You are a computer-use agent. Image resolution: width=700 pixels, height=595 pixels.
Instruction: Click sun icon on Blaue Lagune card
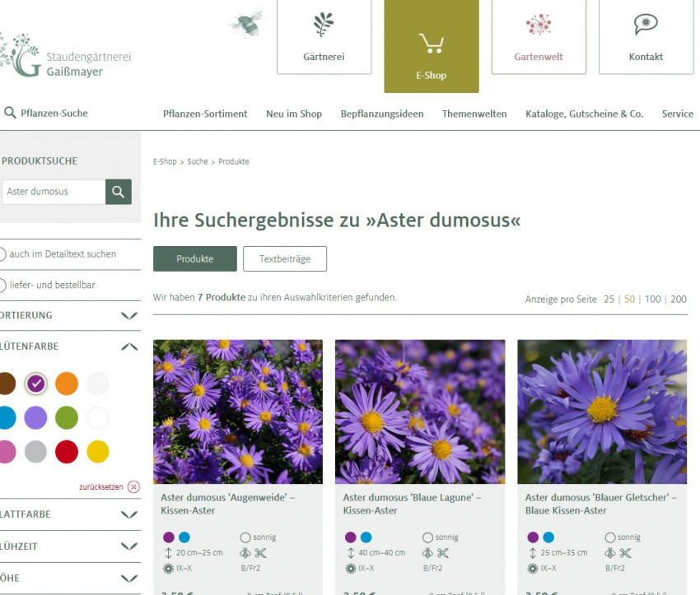427,537
